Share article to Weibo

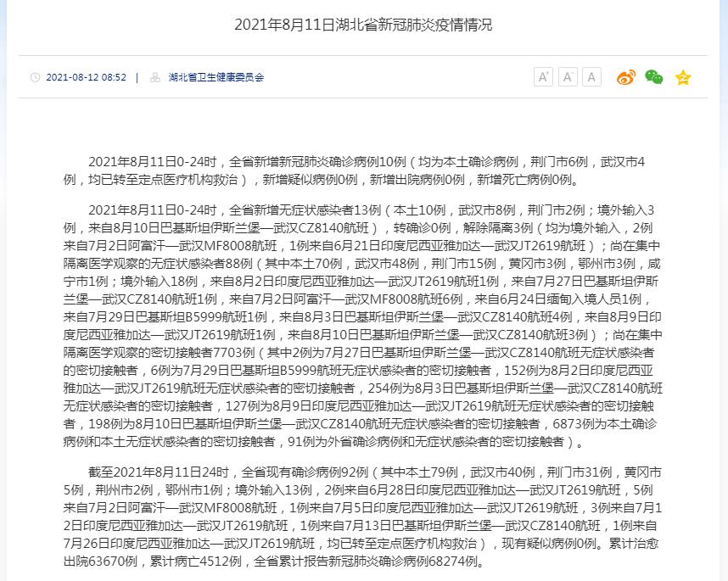[626, 77]
